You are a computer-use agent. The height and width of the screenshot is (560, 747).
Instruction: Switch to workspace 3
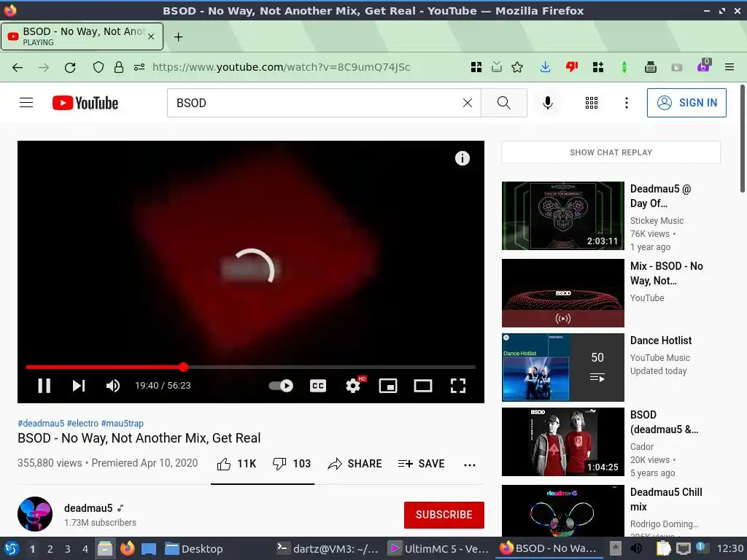pos(68,549)
